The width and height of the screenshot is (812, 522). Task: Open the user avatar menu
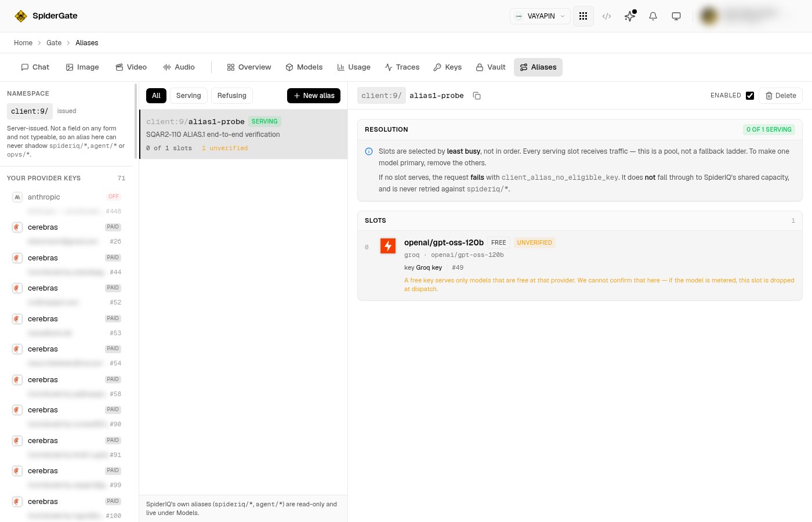pos(709,16)
